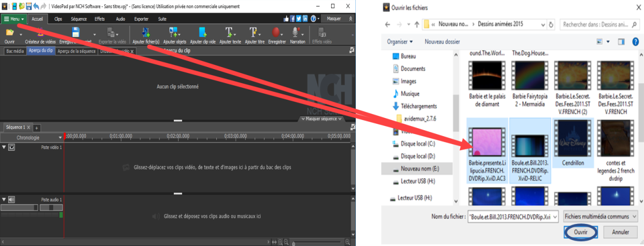Image resolution: width=644 pixels, height=246 pixels.
Task: Open the Ouvrir dropdown arrow in toolbar
Action: click(21, 34)
